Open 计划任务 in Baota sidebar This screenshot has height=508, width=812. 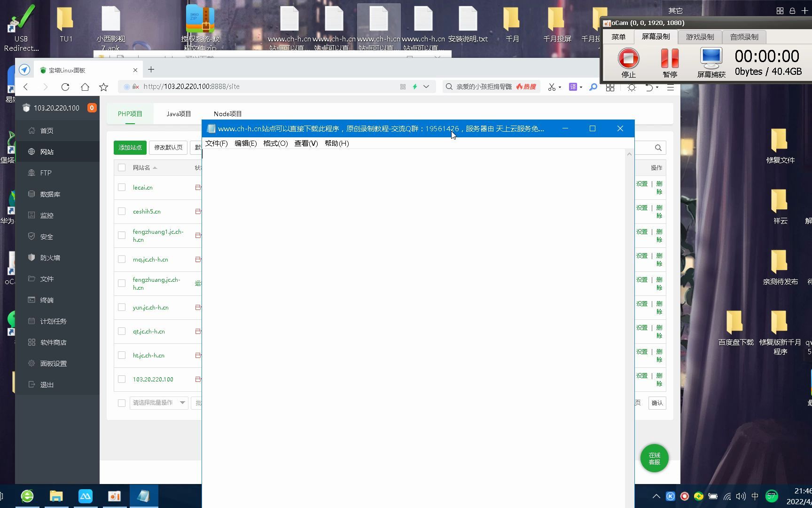tap(53, 321)
